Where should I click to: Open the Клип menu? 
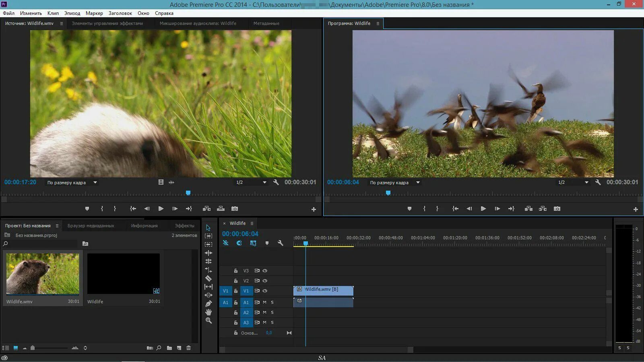[x=53, y=13]
